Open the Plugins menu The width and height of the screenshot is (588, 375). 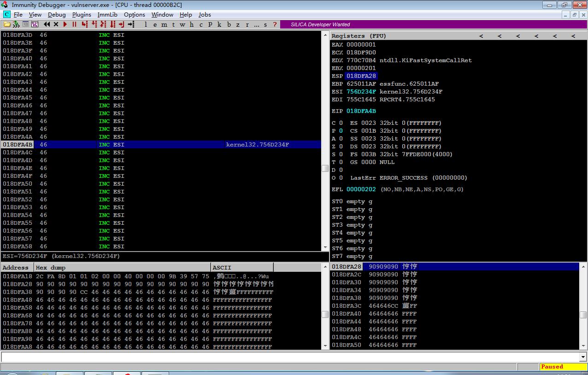[x=82, y=15]
